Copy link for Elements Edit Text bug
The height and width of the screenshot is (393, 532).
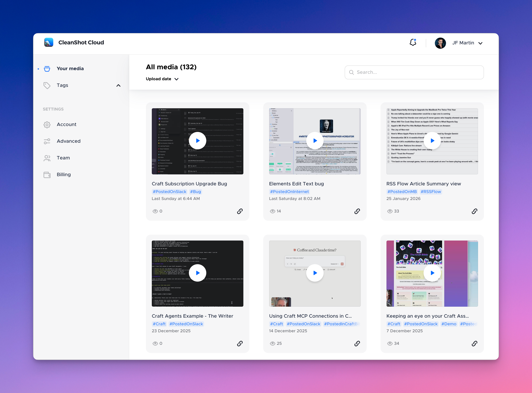(x=357, y=211)
